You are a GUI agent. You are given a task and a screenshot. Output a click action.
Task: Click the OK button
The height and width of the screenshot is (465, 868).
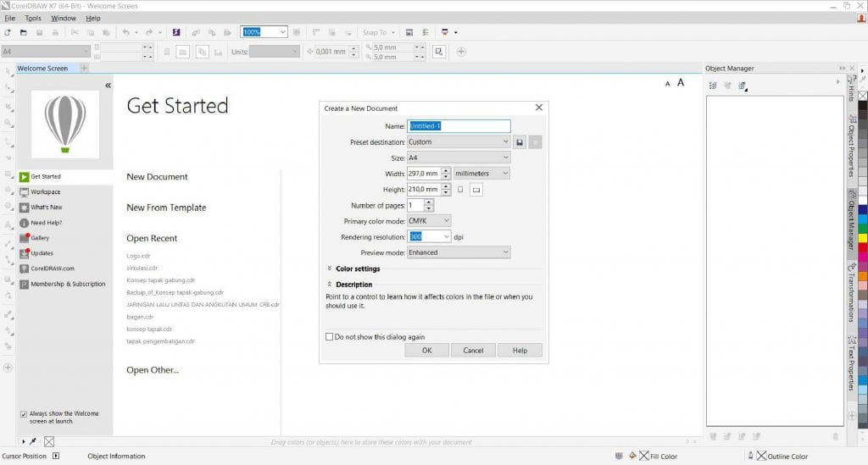426,350
